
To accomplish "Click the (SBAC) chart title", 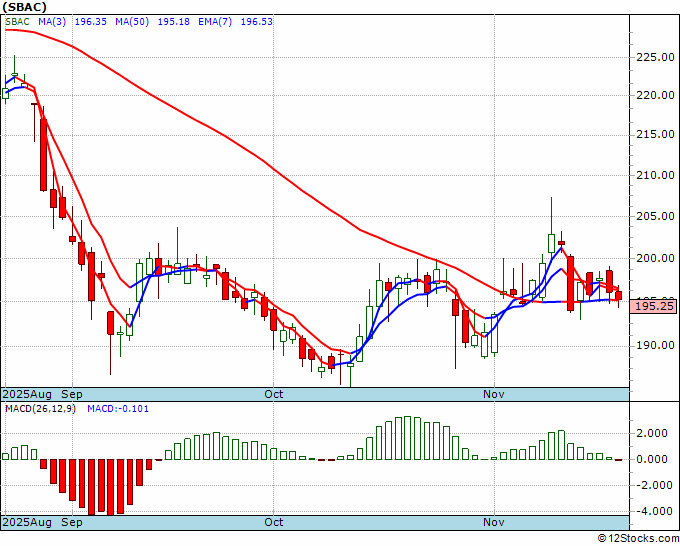I will tap(24, 7).
